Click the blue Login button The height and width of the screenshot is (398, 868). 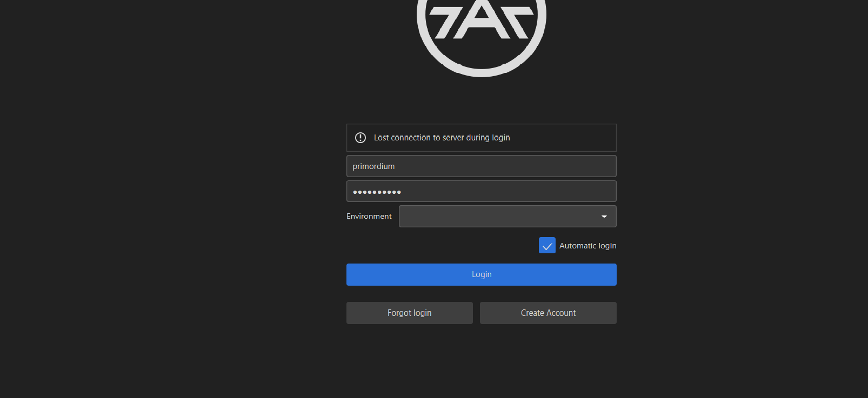pyautogui.click(x=481, y=274)
